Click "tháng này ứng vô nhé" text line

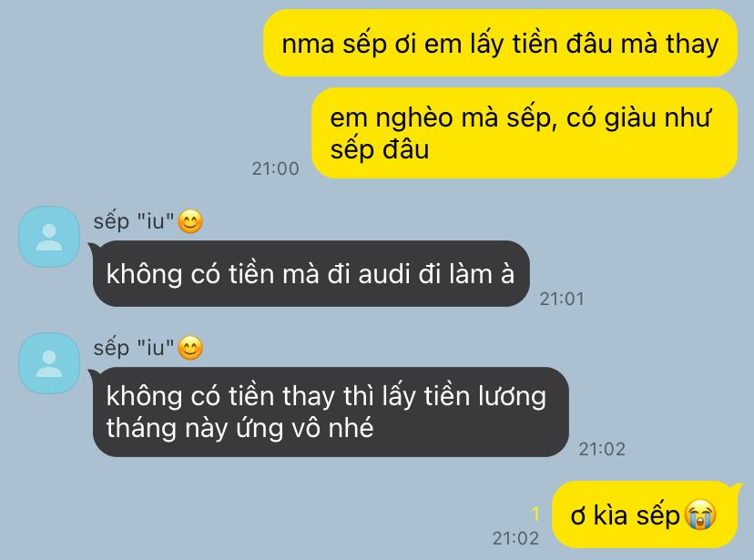pyautogui.click(x=240, y=428)
